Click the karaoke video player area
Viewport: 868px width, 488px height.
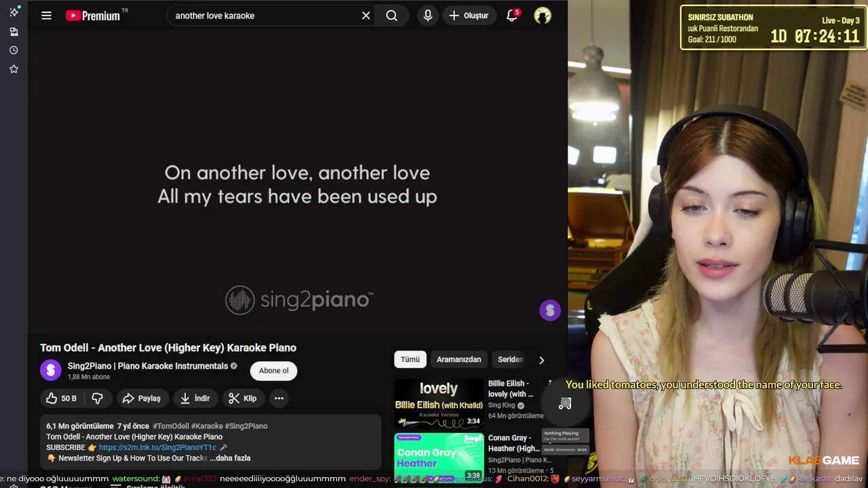tap(297, 183)
